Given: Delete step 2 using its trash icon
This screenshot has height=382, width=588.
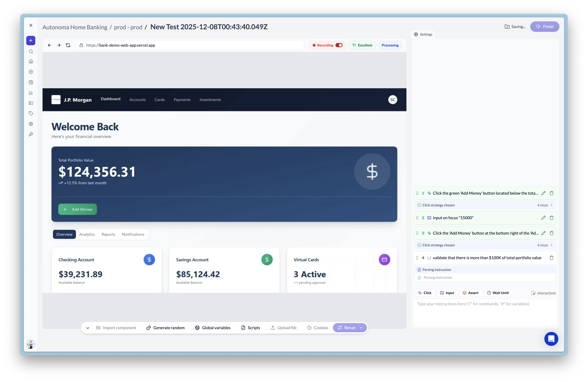Looking at the screenshot, I should (551, 218).
